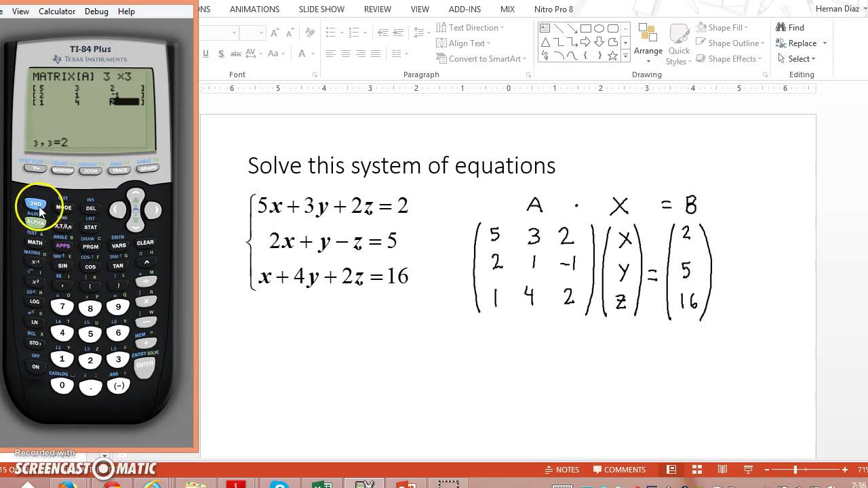Image resolution: width=868 pixels, height=488 pixels.
Task: Click the GRAPH key below calculator screen
Action: coord(148,168)
